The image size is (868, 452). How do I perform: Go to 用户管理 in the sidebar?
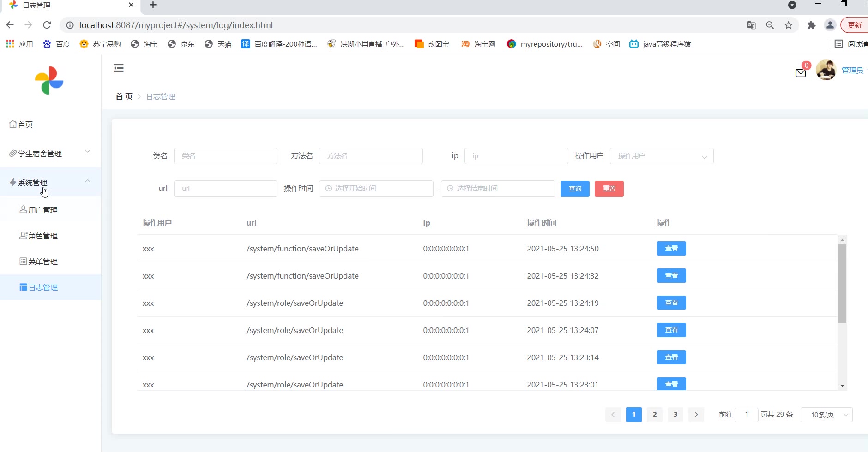pos(43,210)
